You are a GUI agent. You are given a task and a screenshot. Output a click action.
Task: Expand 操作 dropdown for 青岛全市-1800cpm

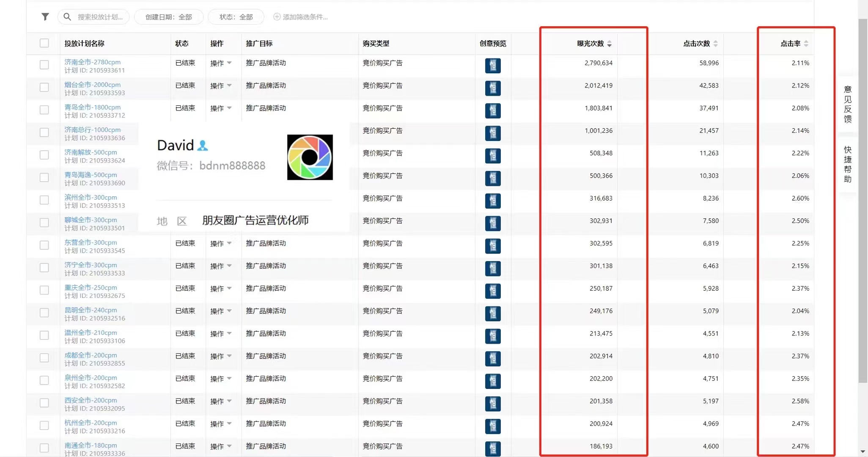[x=221, y=108]
